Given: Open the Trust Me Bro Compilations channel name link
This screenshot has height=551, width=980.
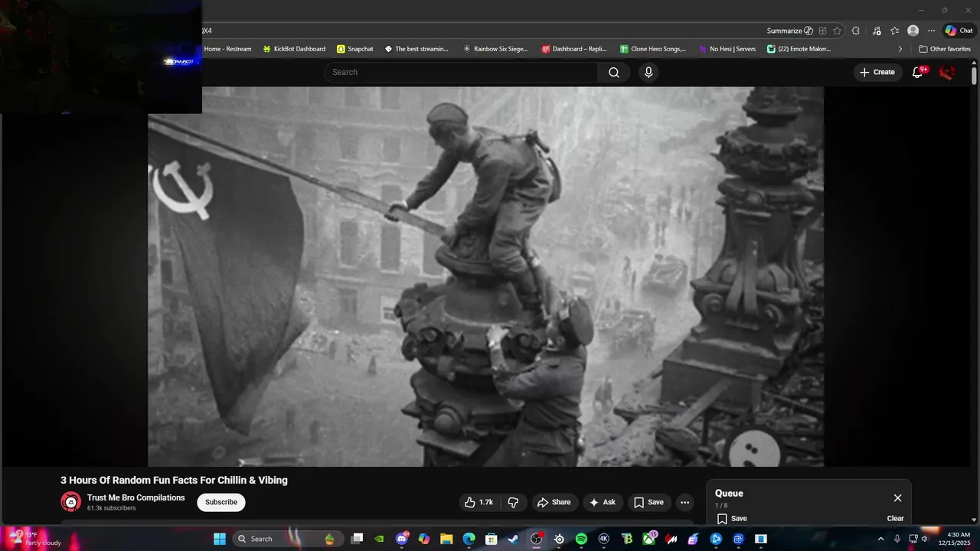Looking at the screenshot, I should click(x=136, y=497).
